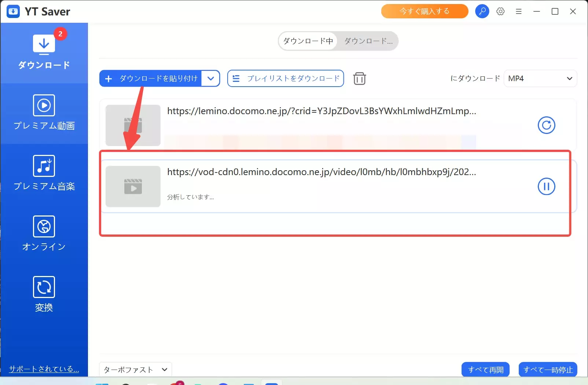588x385 pixels.
Task: Open the 変換 converter section
Action: tap(44, 294)
